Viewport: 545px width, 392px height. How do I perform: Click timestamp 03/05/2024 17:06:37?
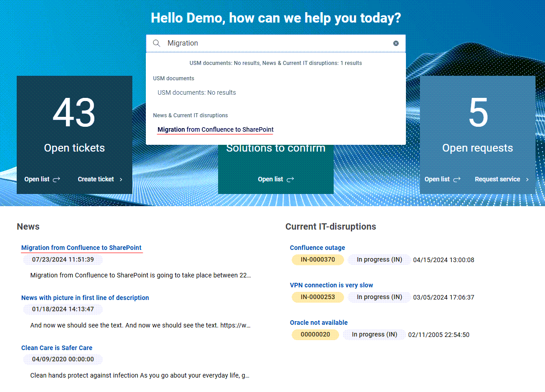coord(443,297)
